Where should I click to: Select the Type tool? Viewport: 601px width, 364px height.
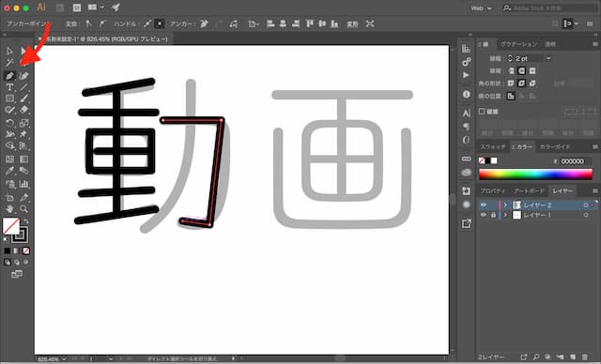point(9,87)
